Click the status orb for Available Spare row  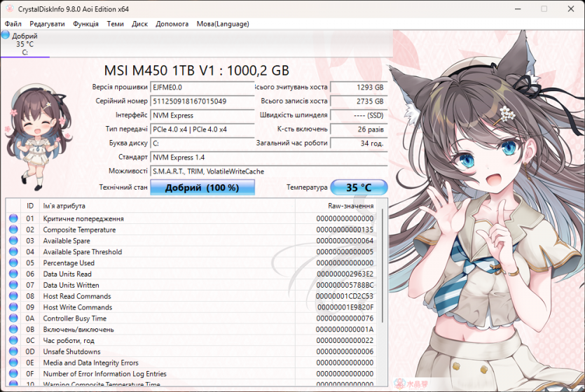pos(13,241)
